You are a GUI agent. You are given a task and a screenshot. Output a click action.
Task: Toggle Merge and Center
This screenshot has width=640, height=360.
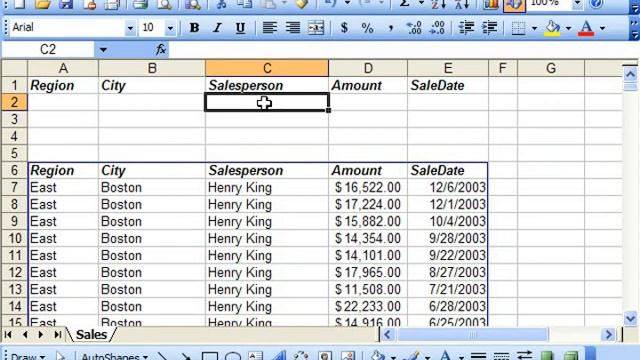[316, 28]
